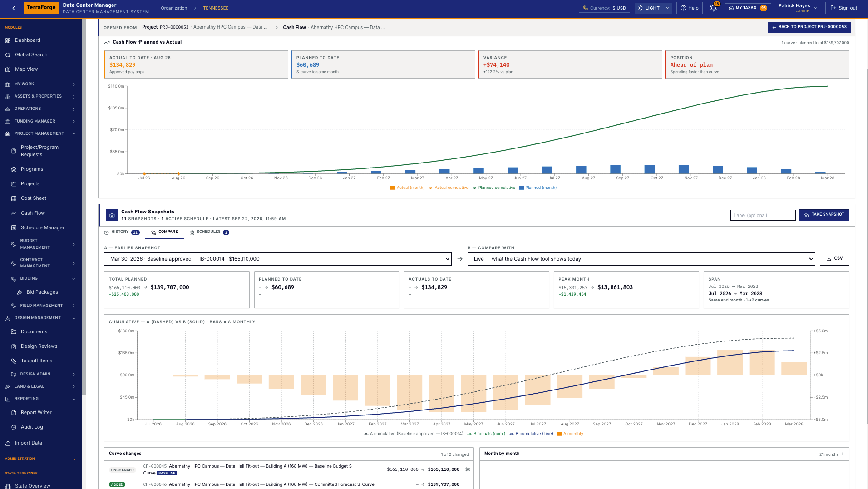This screenshot has width=868, height=489.
Task: Open the Patrick Hayes user menu
Action: [x=798, y=8]
